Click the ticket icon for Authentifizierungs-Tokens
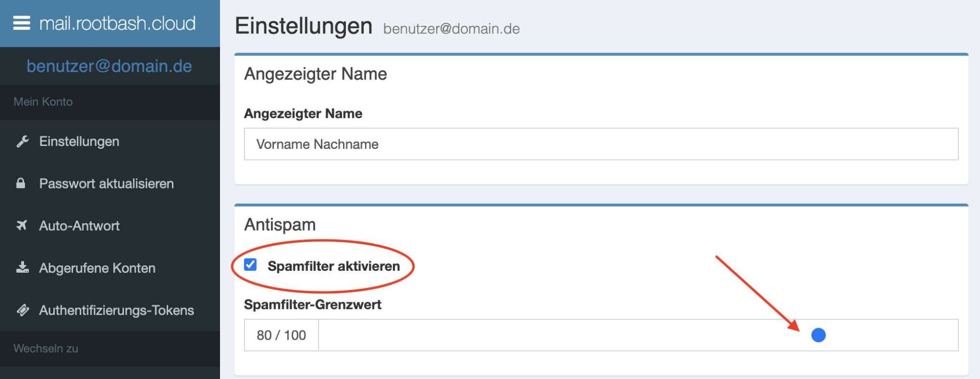Image resolution: width=980 pixels, height=379 pixels. click(x=23, y=310)
